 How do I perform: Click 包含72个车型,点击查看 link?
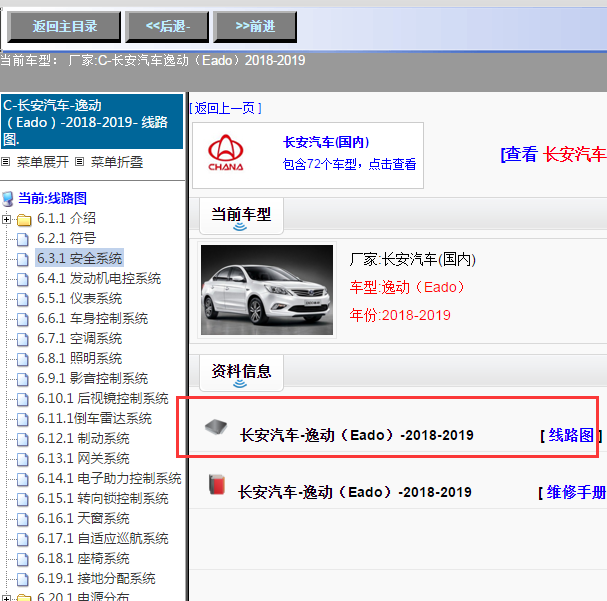click(x=349, y=164)
